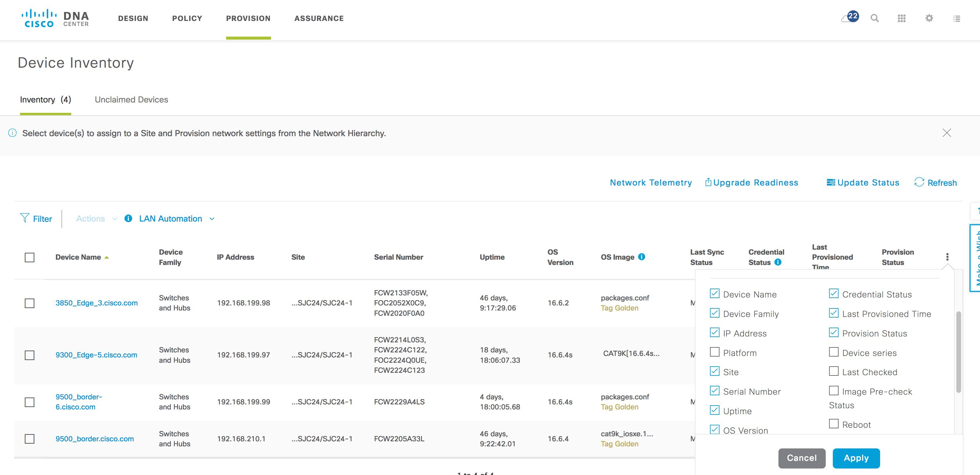Screen dimensions: 980x475
Task: Click the column list scrollbar
Action: coord(958,352)
